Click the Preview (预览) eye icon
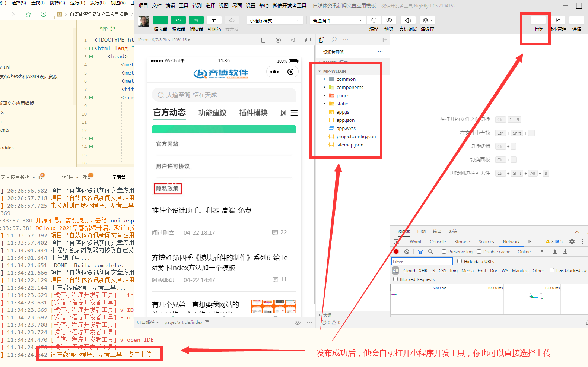Viewport: 588px width, 367px height. coord(389,20)
